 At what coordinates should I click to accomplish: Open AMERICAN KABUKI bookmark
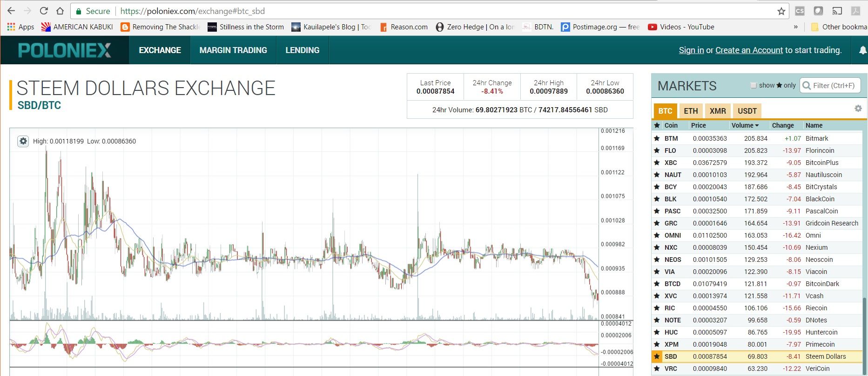(77, 27)
